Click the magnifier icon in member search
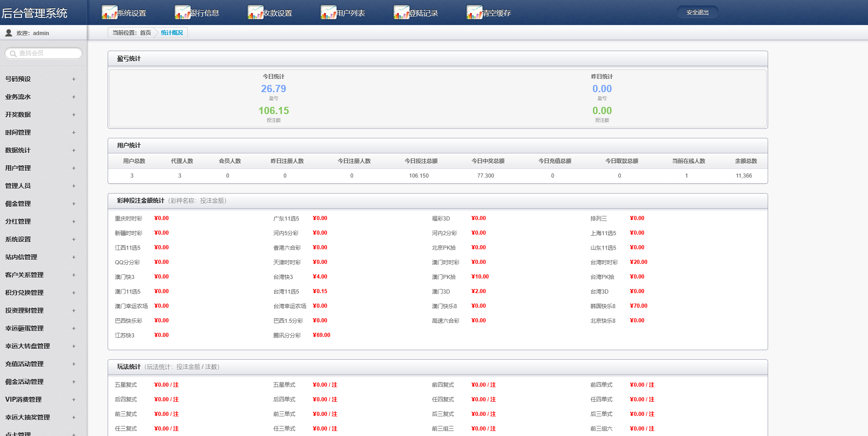Viewport: 868px width, 436px height. click(13, 54)
